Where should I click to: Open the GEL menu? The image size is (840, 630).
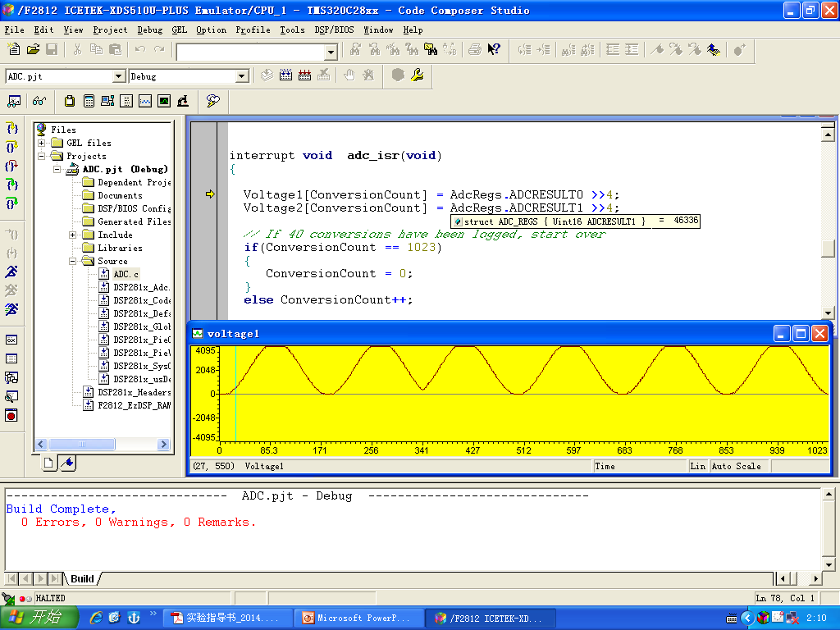(x=180, y=30)
